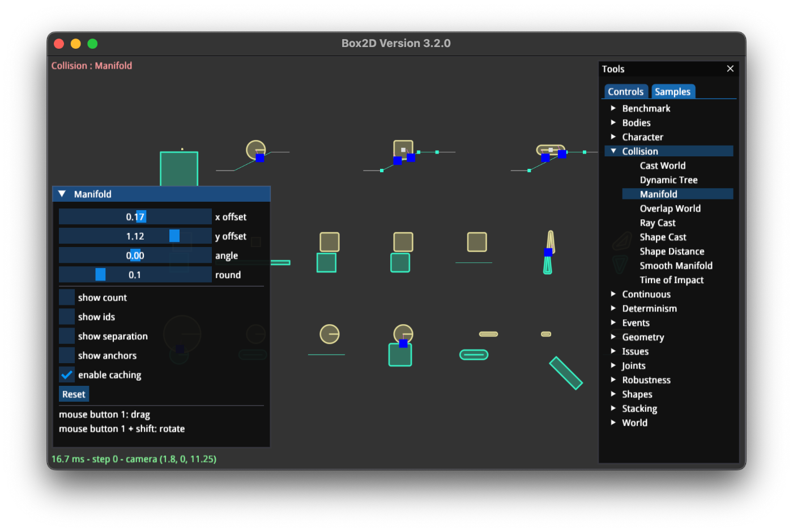
Task: Click the green triangle under yellow wedge
Action: [x=548, y=265]
